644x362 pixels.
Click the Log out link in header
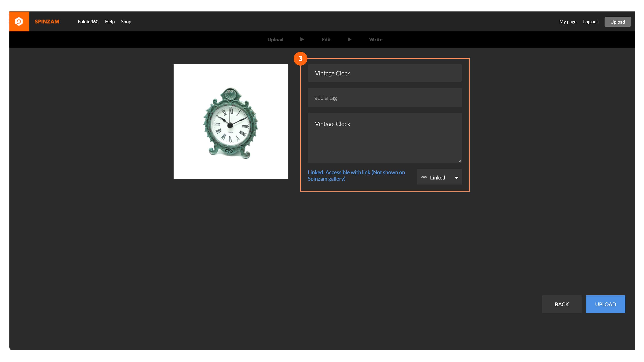click(x=591, y=21)
